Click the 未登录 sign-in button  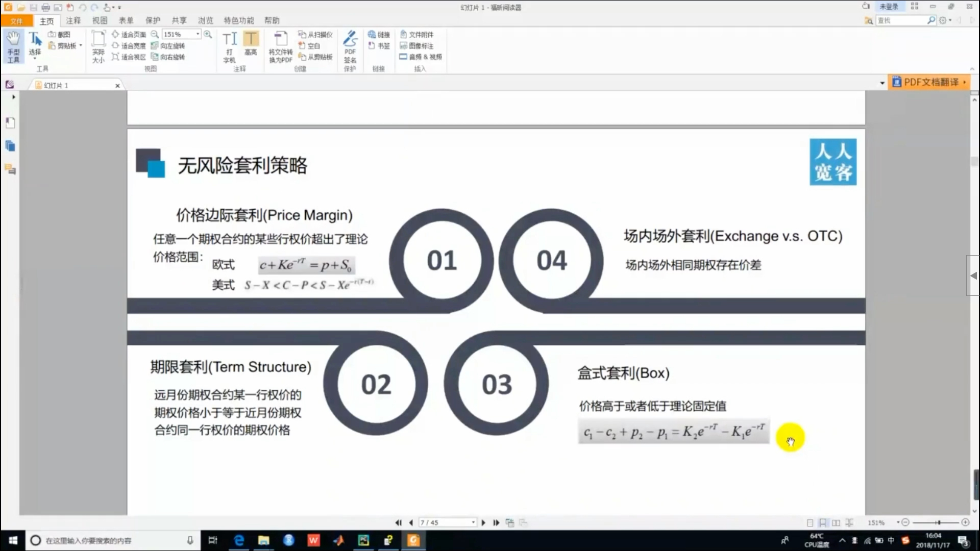(x=889, y=7)
